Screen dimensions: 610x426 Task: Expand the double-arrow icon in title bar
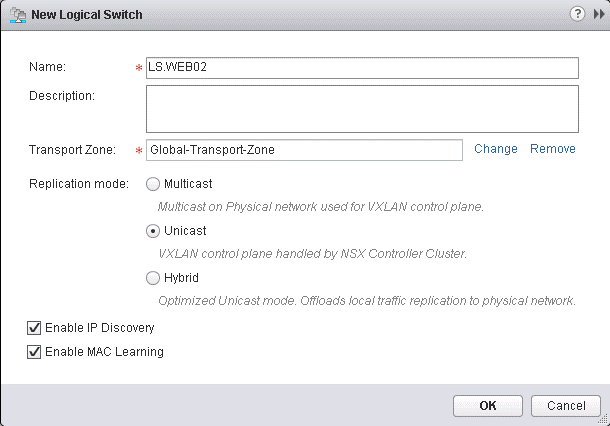click(598, 15)
